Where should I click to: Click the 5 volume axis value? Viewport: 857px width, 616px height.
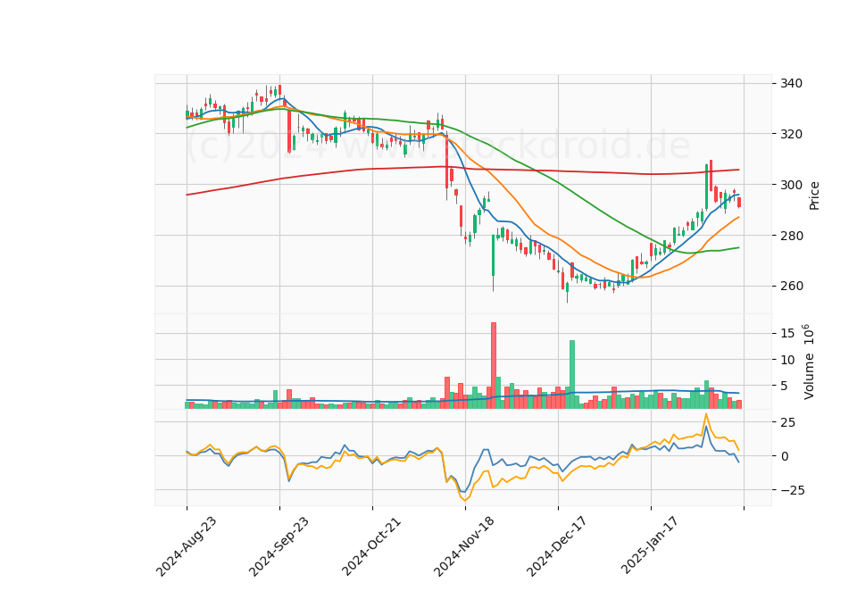pyautogui.click(x=785, y=386)
